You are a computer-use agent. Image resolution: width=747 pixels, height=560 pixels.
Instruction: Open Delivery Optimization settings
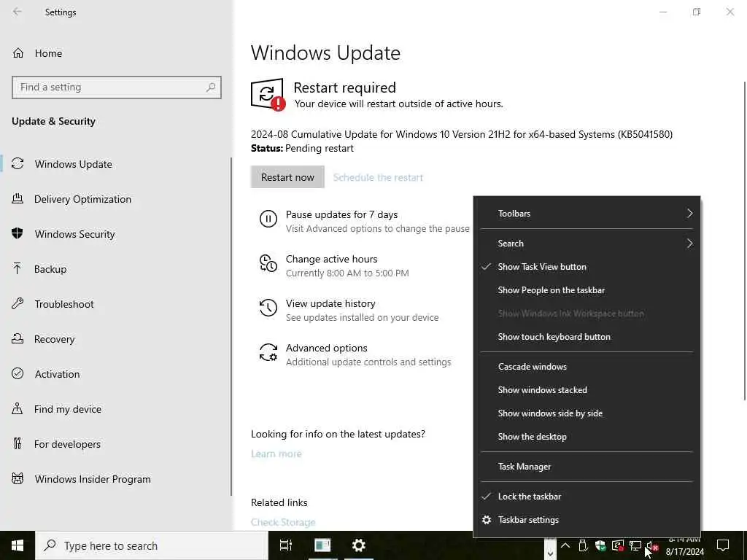82,199
